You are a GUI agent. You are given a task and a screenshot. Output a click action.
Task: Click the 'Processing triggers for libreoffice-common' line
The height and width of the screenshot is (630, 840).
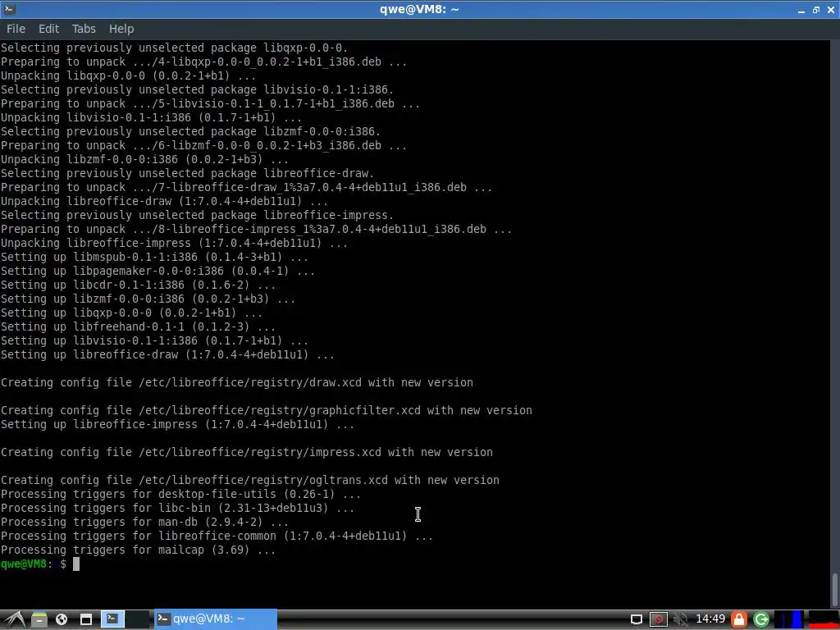point(217,536)
